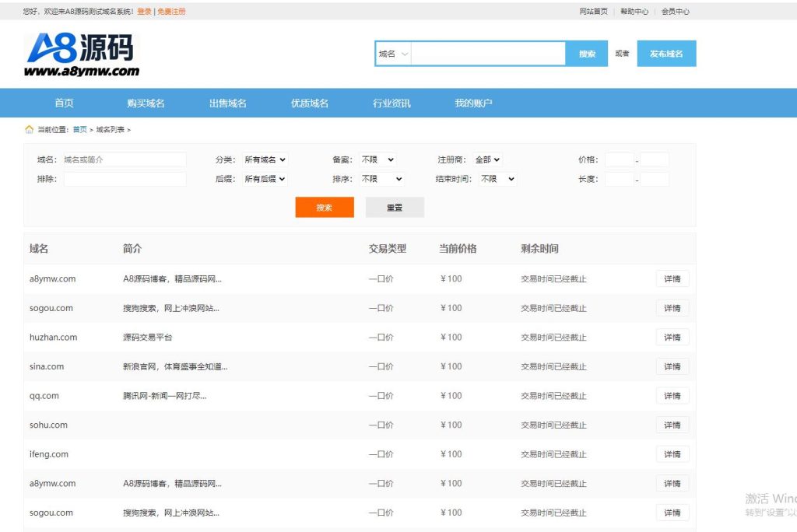
Task: Click the 免费注册 link
Action: click(171, 11)
